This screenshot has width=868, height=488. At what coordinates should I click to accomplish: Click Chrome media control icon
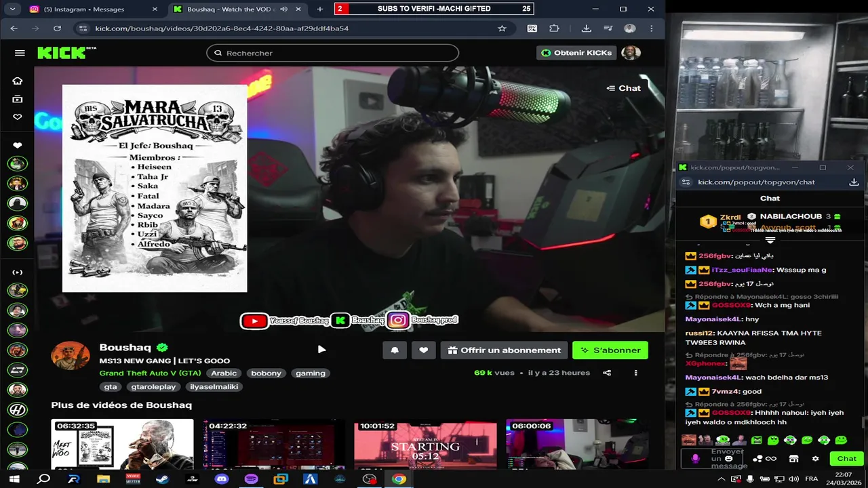[608, 28]
